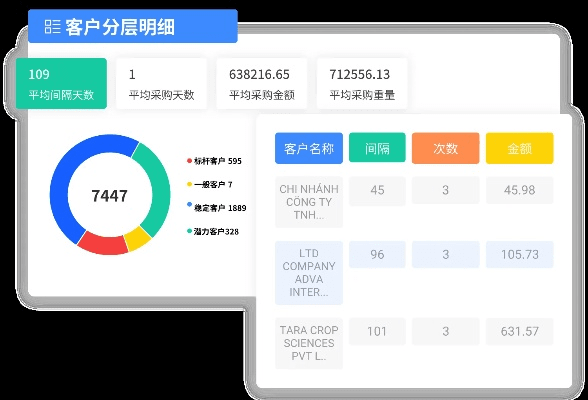Click the amount 105.73

click(519, 255)
